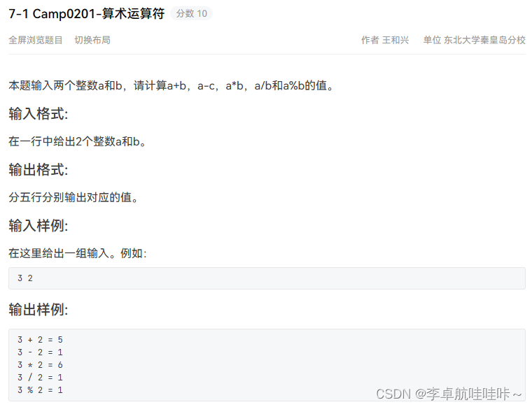Click the text 分五行分别输出对应的值
Image resolution: width=532 pixels, height=407 pixels.
click(73, 197)
